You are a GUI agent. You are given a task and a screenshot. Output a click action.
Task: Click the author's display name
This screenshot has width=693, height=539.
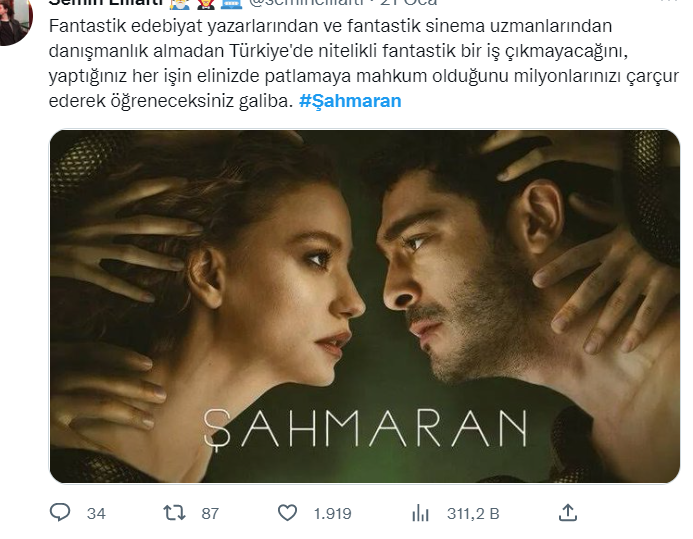click(106, 2)
